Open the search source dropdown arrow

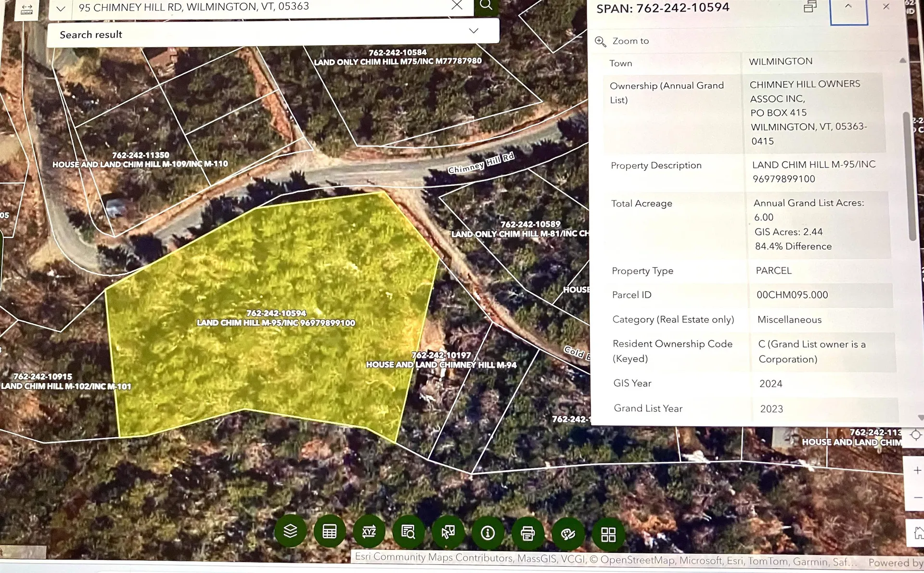tap(61, 9)
